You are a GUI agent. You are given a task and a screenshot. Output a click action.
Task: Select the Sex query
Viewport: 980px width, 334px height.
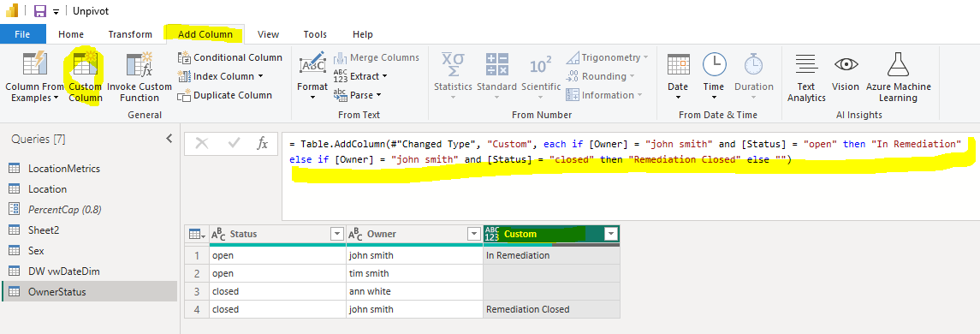(89, 251)
